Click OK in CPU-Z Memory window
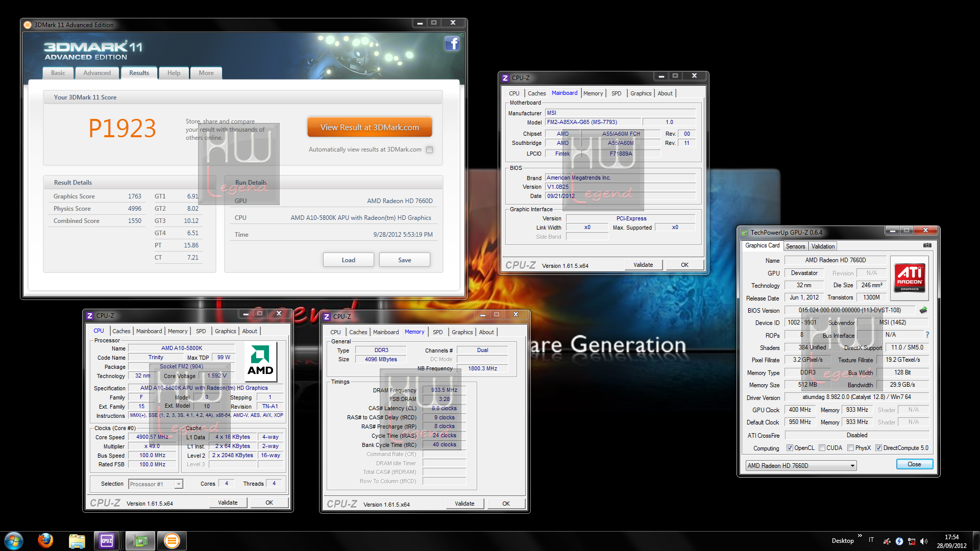The image size is (980, 551). [x=506, y=504]
